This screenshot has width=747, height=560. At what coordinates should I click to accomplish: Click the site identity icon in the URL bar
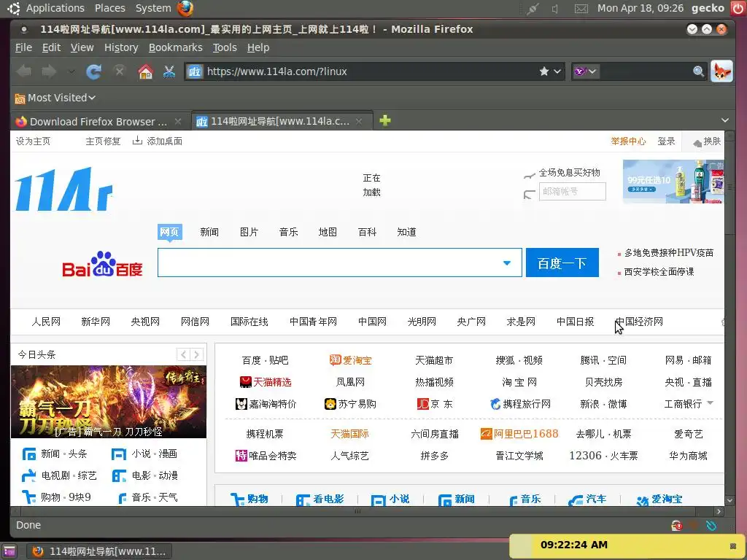pos(194,71)
